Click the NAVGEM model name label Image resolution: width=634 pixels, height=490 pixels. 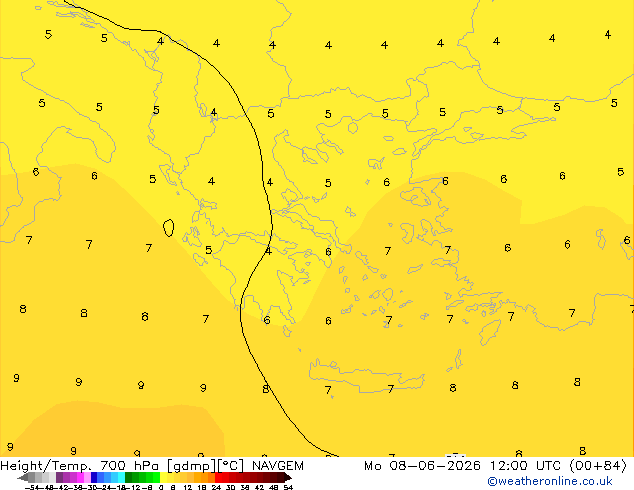pyautogui.click(x=278, y=466)
